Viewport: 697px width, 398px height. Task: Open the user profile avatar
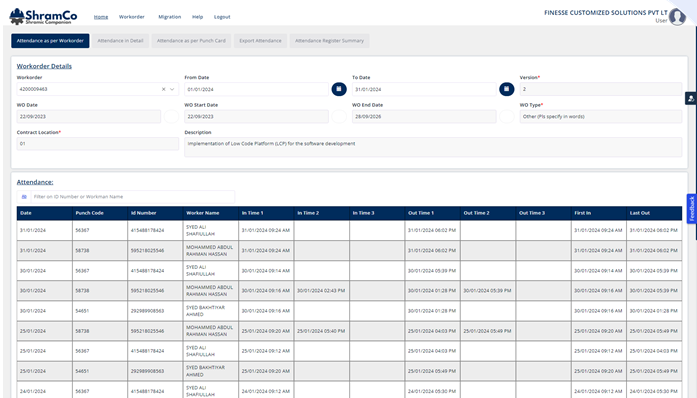677,17
